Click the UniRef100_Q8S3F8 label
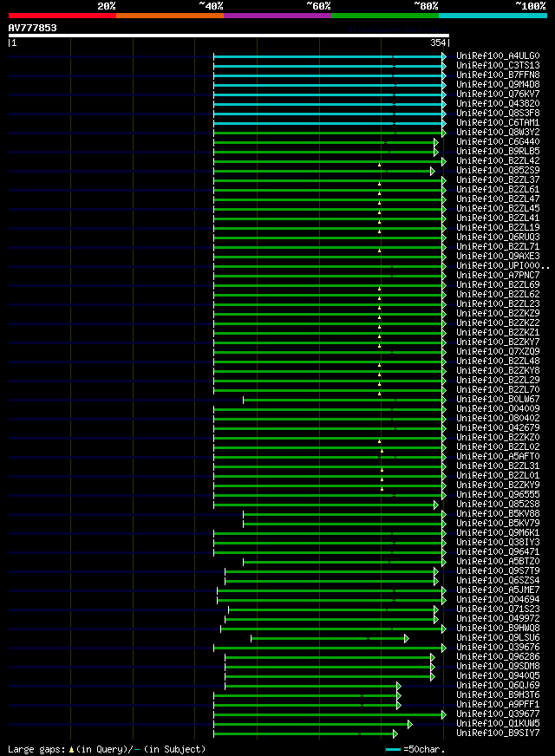The width and height of the screenshot is (555, 756). point(498,114)
